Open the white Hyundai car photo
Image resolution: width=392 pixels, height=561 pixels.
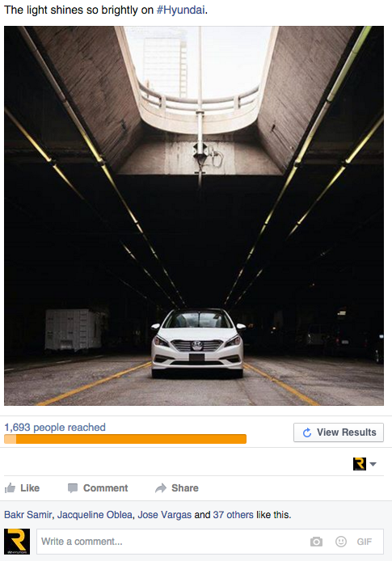click(194, 216)
